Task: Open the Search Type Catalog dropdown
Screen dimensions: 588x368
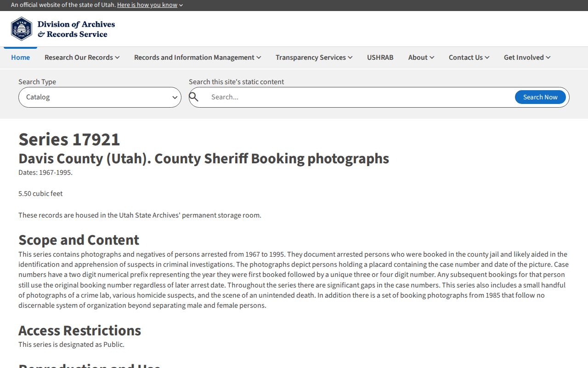Action: [100, 97]
